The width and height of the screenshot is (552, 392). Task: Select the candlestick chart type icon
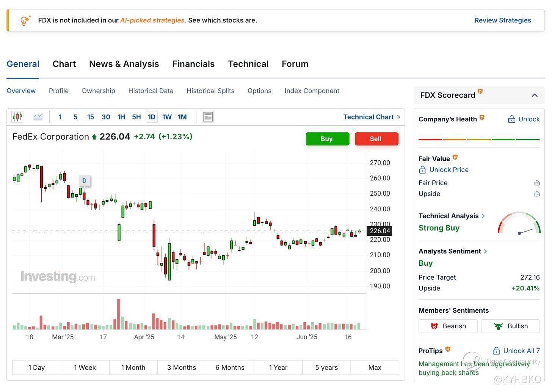click(17, 117)
